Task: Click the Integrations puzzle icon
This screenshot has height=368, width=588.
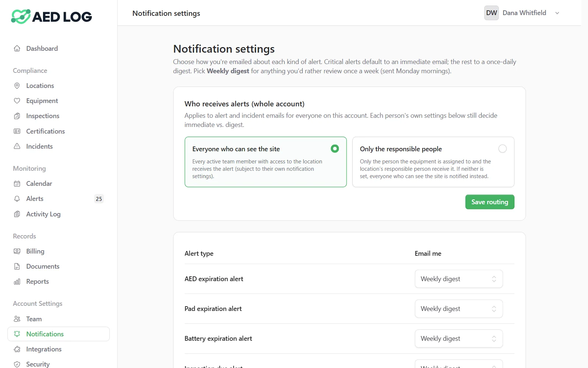Action: coord(17,349)
